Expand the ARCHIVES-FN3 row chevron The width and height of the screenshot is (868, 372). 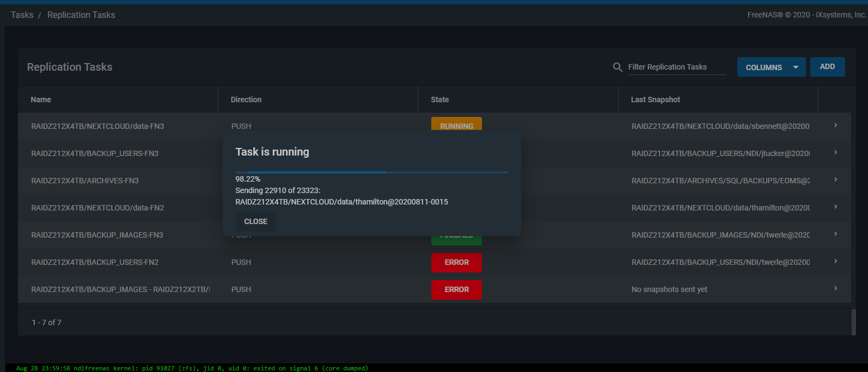[x=835, y=180]
